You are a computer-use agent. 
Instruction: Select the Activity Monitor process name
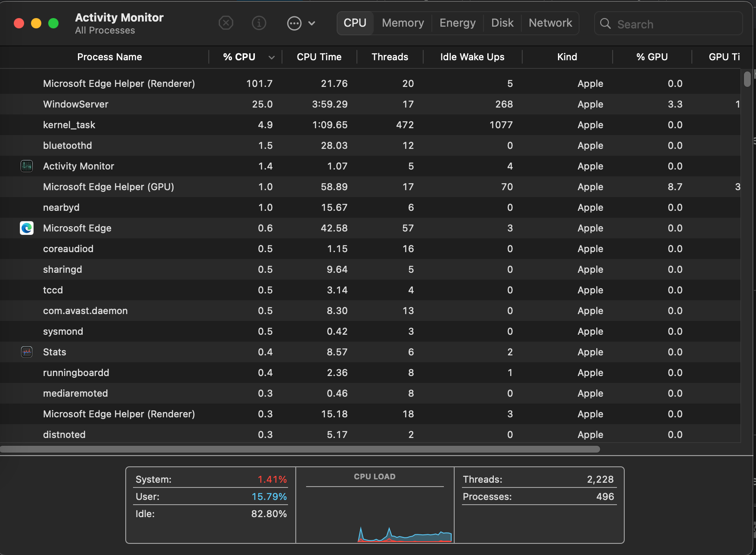(x=78, y=166)
